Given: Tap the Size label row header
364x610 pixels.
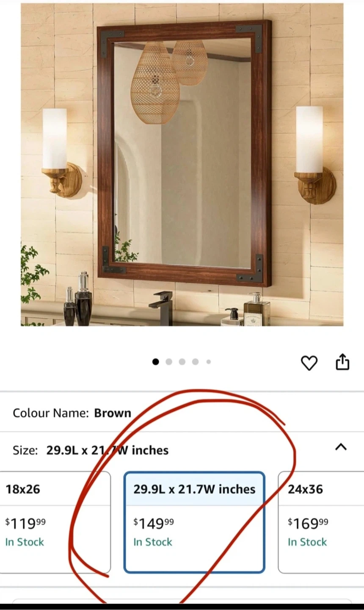Looking at the screenshot, I should (182, 450).
